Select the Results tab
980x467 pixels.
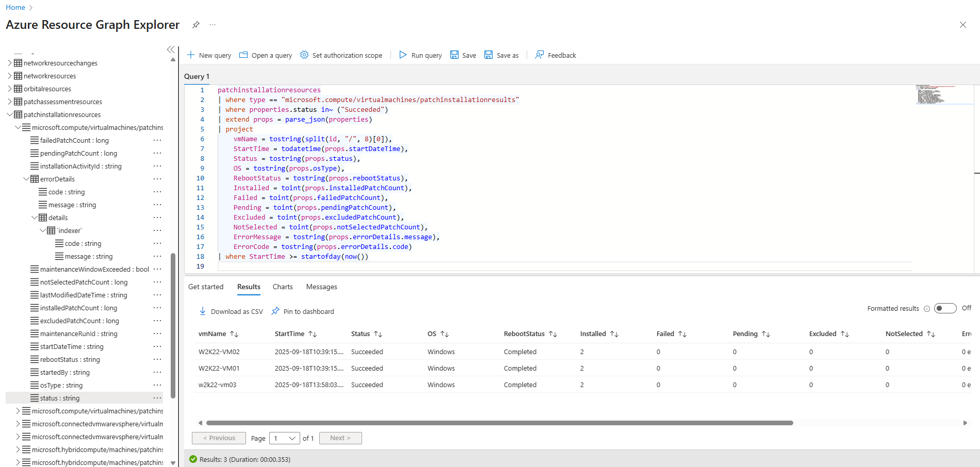tap(249, 287)
